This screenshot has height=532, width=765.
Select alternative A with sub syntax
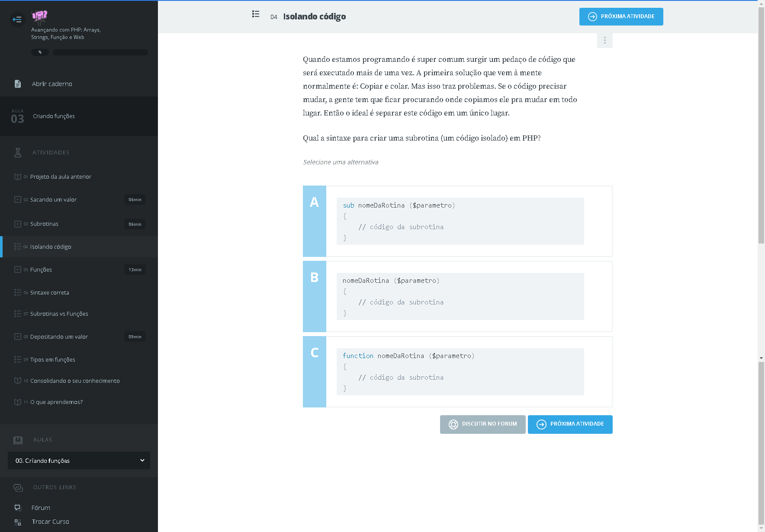pyautogui.click(x=315, y=221)
